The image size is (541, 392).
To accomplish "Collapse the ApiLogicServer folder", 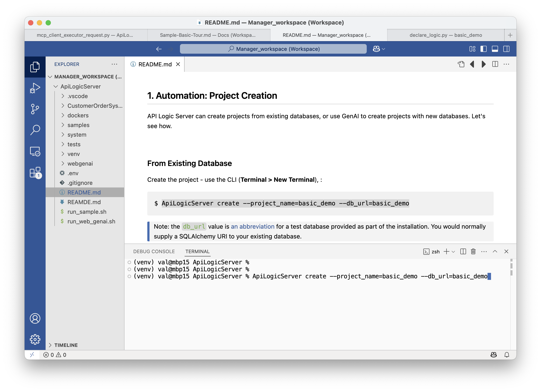I will tap(85, 86).
